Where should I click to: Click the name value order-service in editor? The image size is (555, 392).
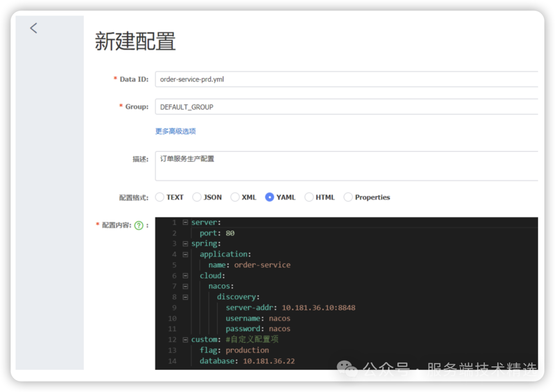[x=262, y=265]
